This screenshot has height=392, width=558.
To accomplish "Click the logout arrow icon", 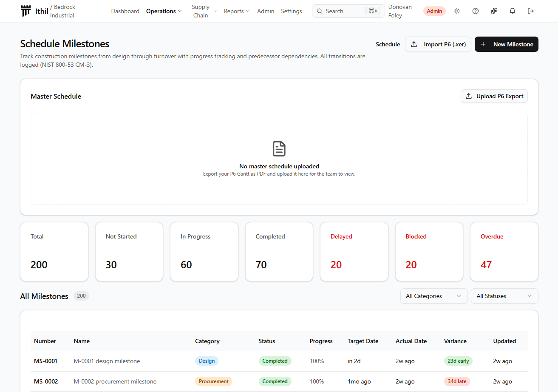I will pyautogui.click(x=531, y=11).
